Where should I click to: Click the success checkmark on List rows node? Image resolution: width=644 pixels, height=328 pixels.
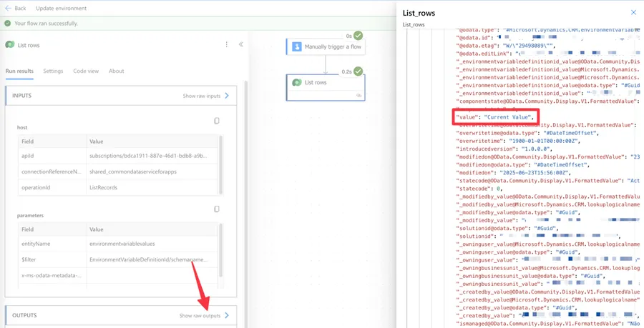click(358, 71)
